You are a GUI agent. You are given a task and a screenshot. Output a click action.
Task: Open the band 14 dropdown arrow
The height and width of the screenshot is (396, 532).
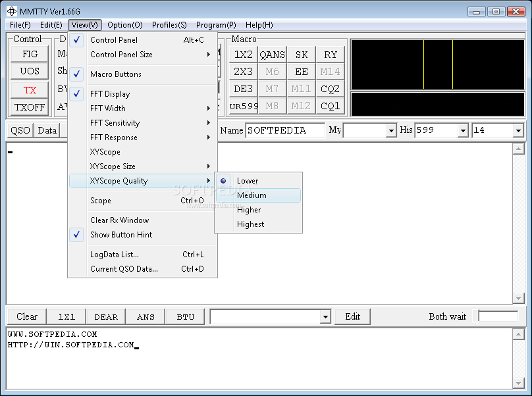coord(518,130)
